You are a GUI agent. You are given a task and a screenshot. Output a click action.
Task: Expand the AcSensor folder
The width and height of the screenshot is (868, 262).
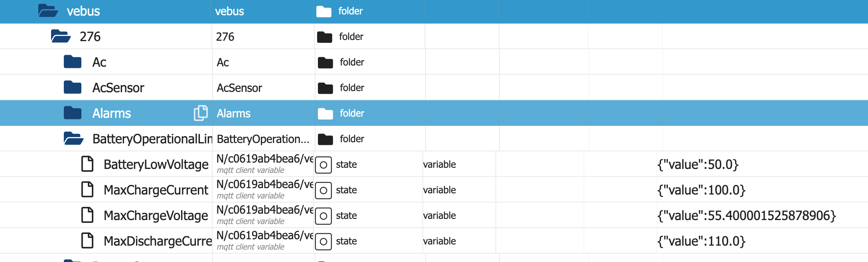(73, 87)
